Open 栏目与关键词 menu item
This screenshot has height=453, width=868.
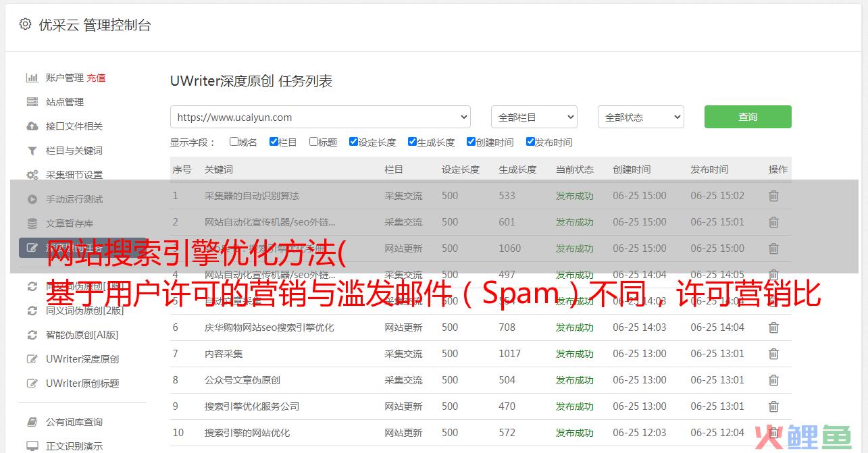click(74, 151)
